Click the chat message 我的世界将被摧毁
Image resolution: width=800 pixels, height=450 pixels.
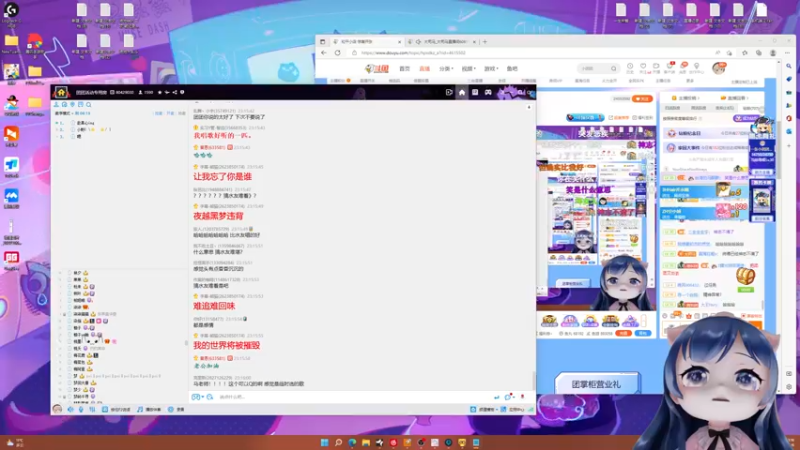tap(227, 345)
